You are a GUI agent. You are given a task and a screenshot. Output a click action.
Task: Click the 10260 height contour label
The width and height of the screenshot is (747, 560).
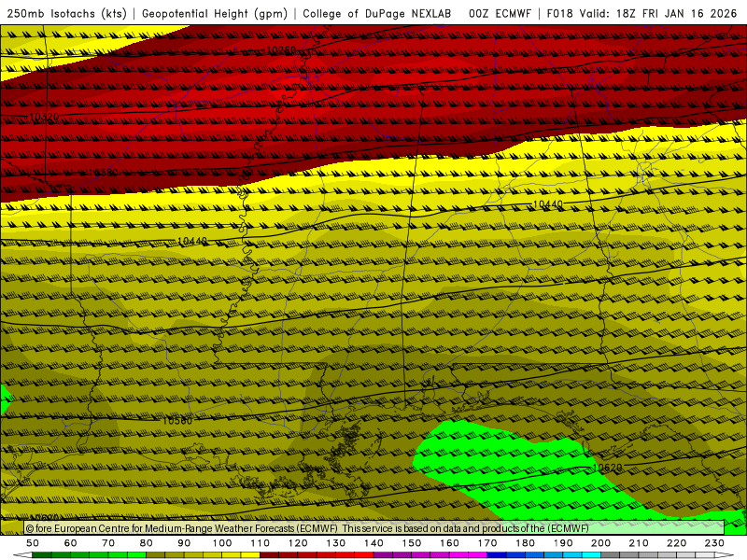click(x=282, y=50)
